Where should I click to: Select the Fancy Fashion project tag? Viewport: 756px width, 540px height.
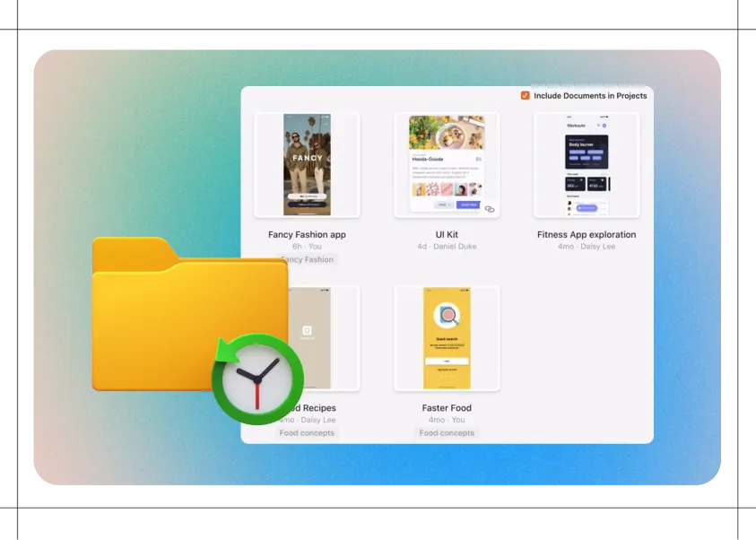[x=308, y=260]
